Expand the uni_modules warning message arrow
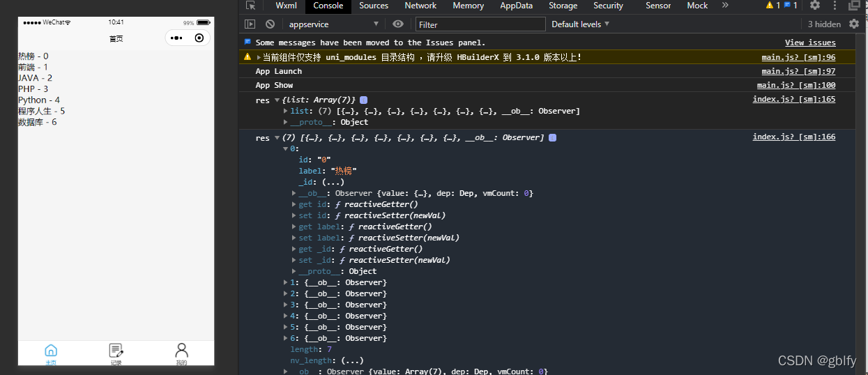Viewport: 868px width, 375px height. [x=259, y=57]
